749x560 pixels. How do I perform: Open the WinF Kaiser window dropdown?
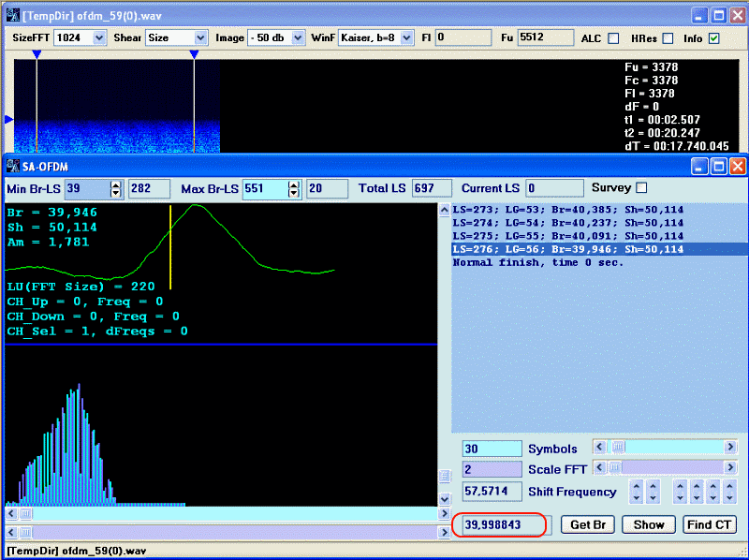(x=405, y=37)
